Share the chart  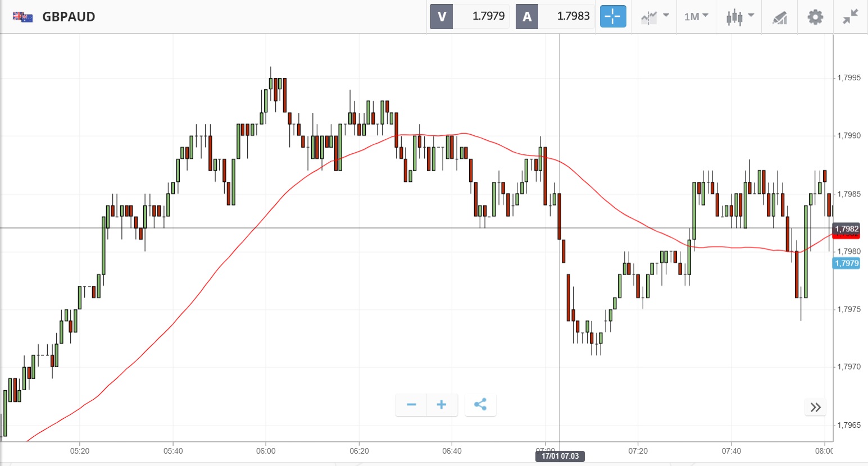click(480, 405)
